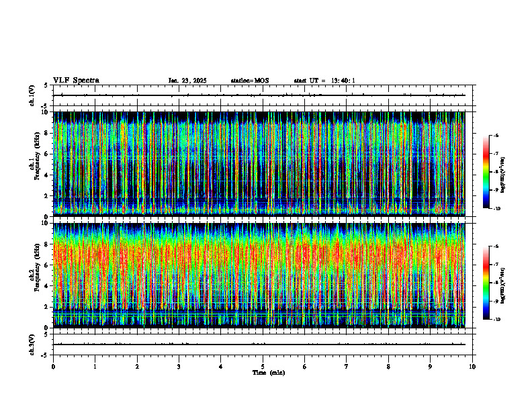Click the "9" tick on the time axis
Image resolution: width=532 pixels, height=411 pixels.
point(430,367)
